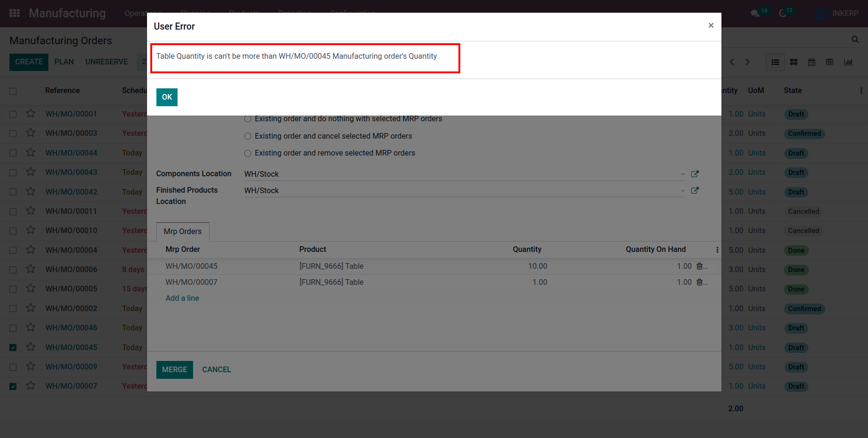Switch to kanban view icon

[794, 62]
